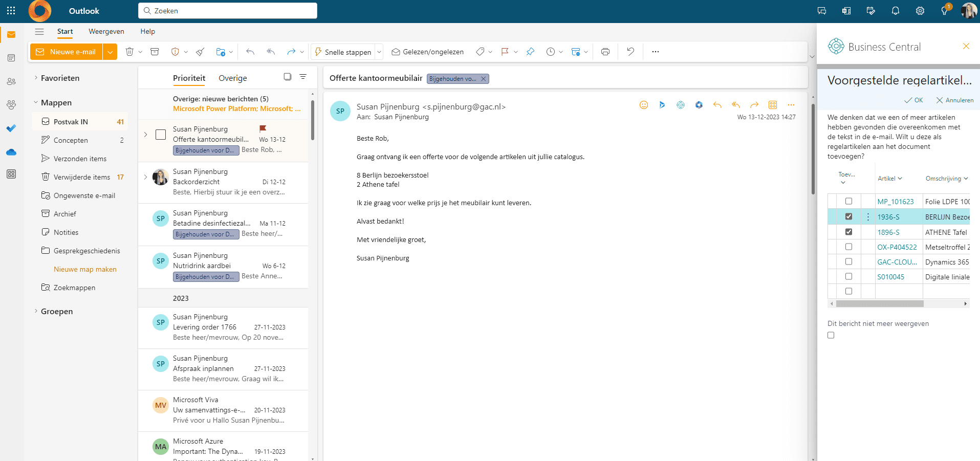Select the Offerte kantoormeubilair email checkbox
The width and height of the screenshot is (980, 461).
click(x=161, y=135)
